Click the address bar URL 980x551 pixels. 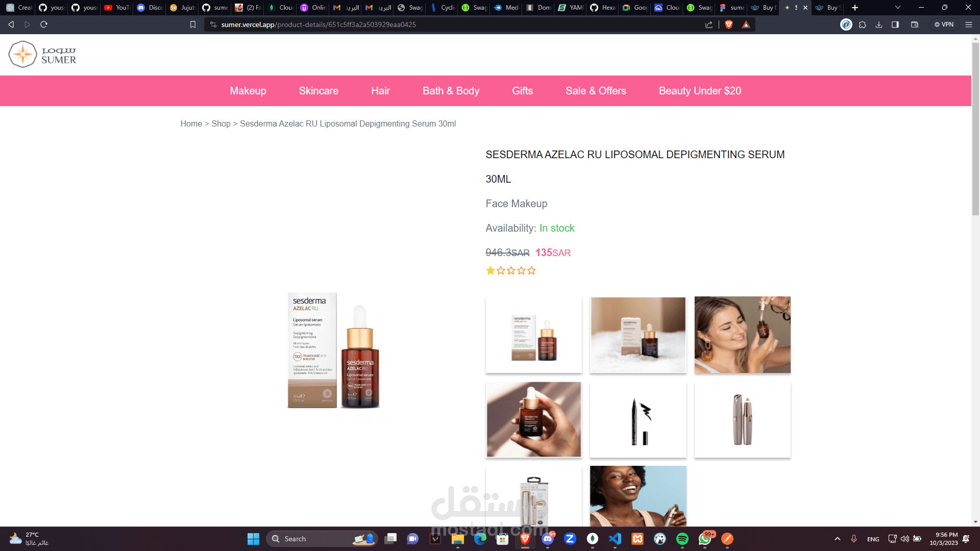[x=318, y=24]
